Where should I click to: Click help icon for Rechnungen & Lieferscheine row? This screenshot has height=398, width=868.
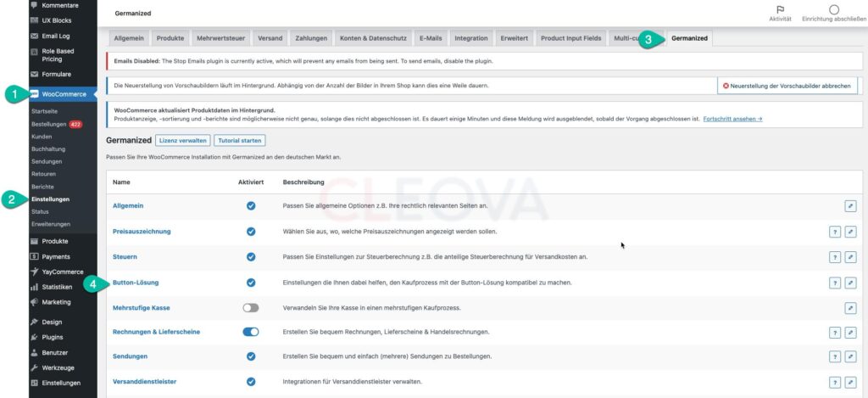pyautogui.click(x=834, y=333)
